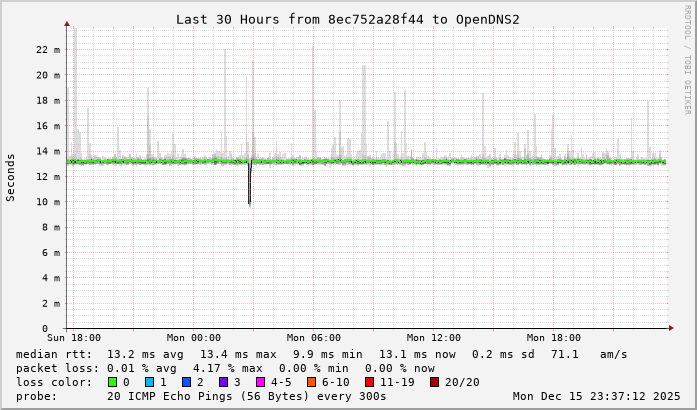Screen dimensions: 697x410
Task: Click the magenta swatch for loss 4-5
Action: [x=261, y=382]
